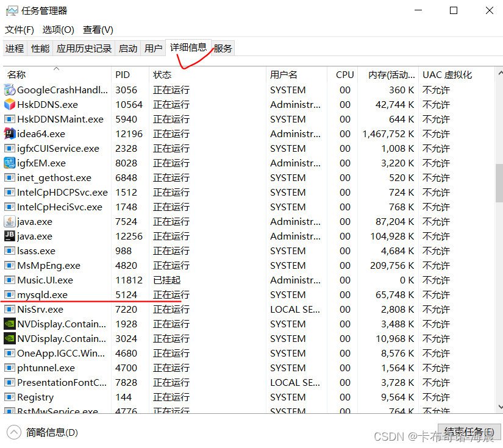Sort by the 内存(活动... column header
The height and width of the screenshot is (448, 503).
pyautogui.click(x=388, y=75)
